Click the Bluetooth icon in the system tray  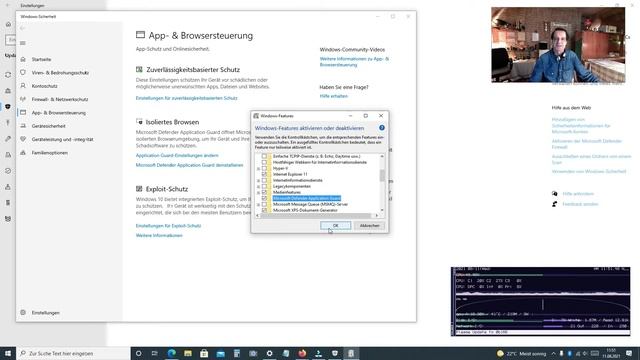coord(569,353)
